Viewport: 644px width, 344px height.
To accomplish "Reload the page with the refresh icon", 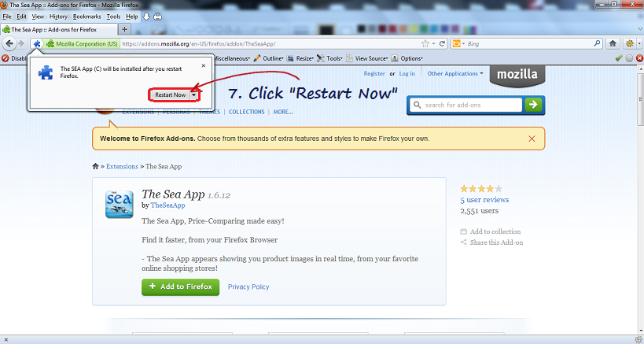I will [443, 43].
